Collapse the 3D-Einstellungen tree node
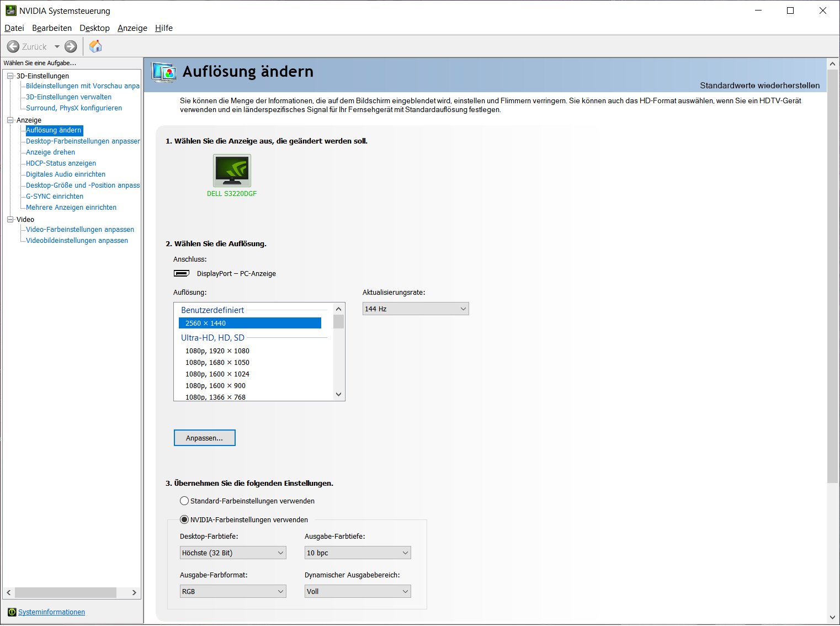 pos(10,76)
